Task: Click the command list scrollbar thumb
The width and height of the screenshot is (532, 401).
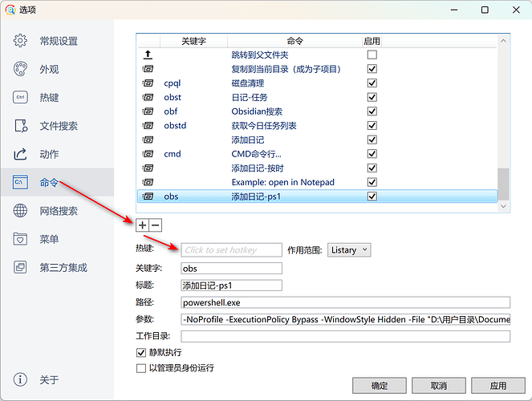Action: (x=503, y=184)
